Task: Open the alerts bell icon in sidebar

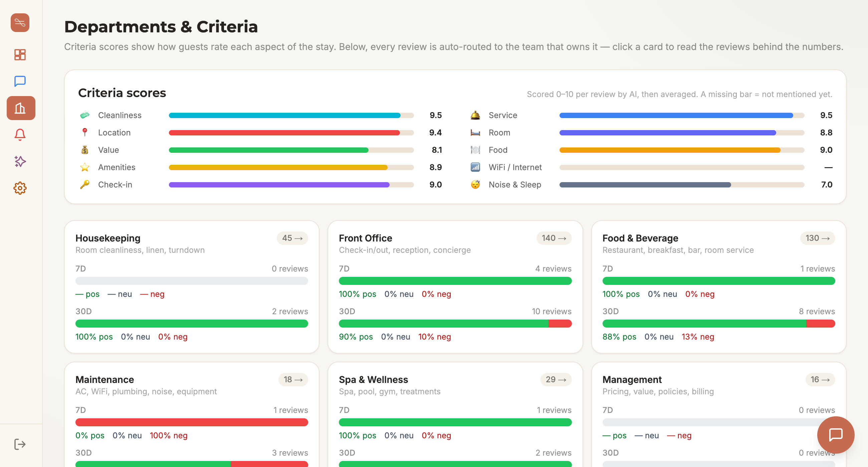Action: point(20,135)
